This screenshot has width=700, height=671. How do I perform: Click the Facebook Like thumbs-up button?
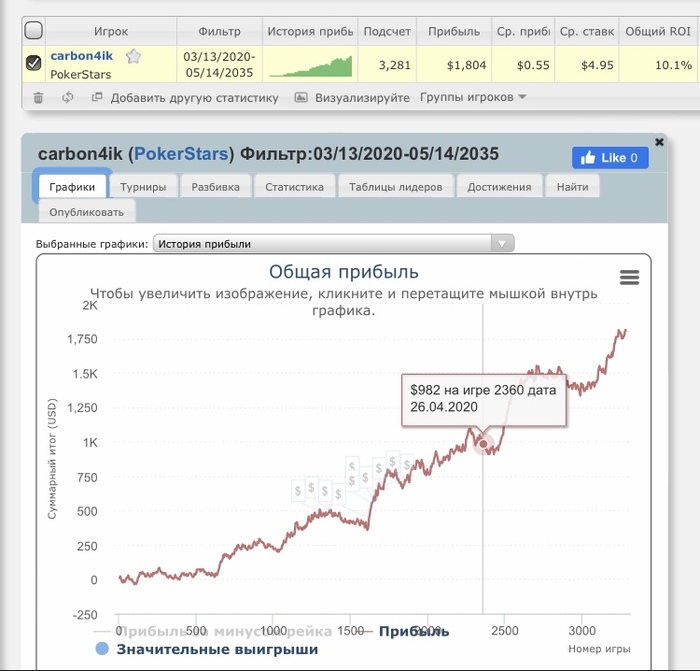610,158
